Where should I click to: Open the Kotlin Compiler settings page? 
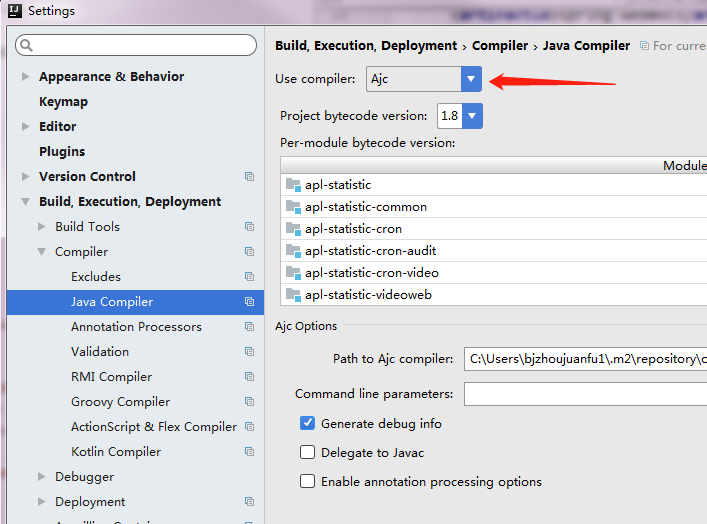pos(116,452)
